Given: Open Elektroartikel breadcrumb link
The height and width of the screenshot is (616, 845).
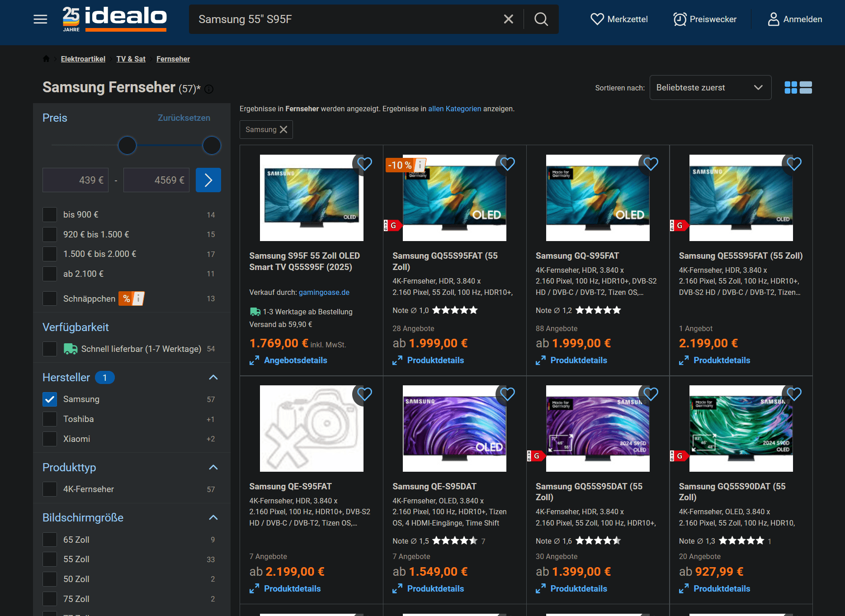Looking at the screenshot, I should (x=83, y=59).
